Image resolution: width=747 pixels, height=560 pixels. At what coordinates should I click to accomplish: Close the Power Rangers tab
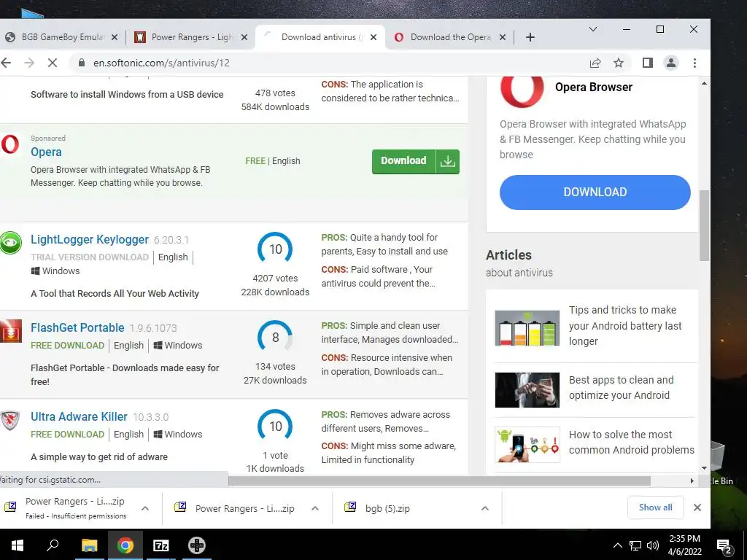tap(244, 37)
